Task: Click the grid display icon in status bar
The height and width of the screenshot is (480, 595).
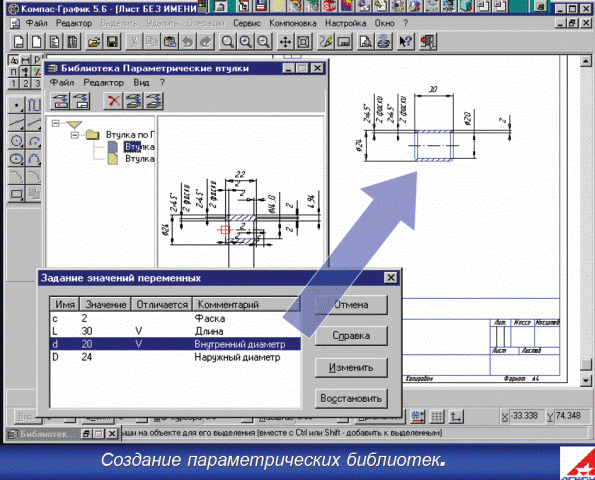Action: [437, 417]
